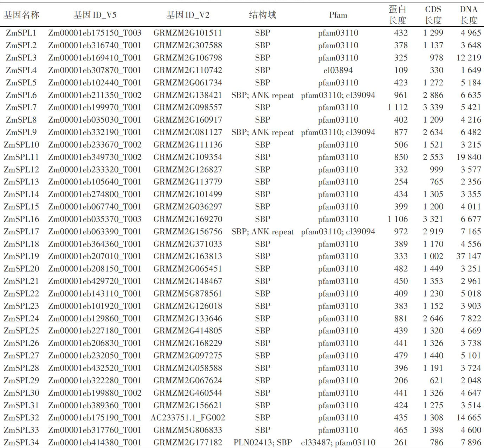Image resolution: width=484 pixels, height=448 pixels.
Task: Click the DNA长度 column header
Action: point(469,15)
